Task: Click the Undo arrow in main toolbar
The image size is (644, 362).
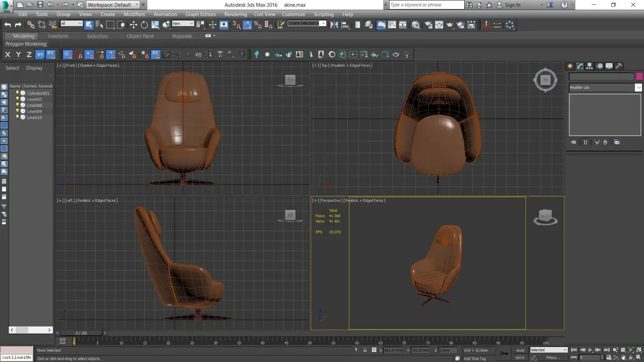Action: (8, 25)
